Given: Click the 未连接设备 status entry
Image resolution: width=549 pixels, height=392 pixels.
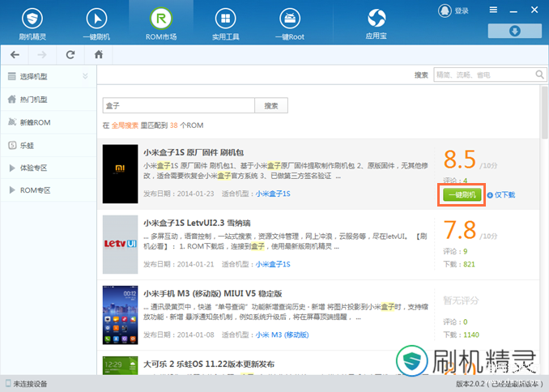Looking at the screenshot, I should (x=27, y=384).
